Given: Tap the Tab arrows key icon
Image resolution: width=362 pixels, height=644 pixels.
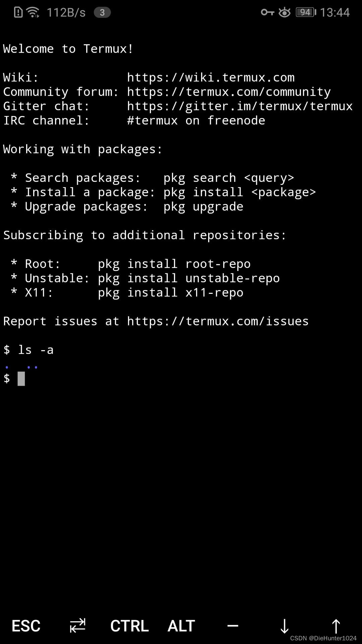Looking at the screenshot, I should (77, 626).
